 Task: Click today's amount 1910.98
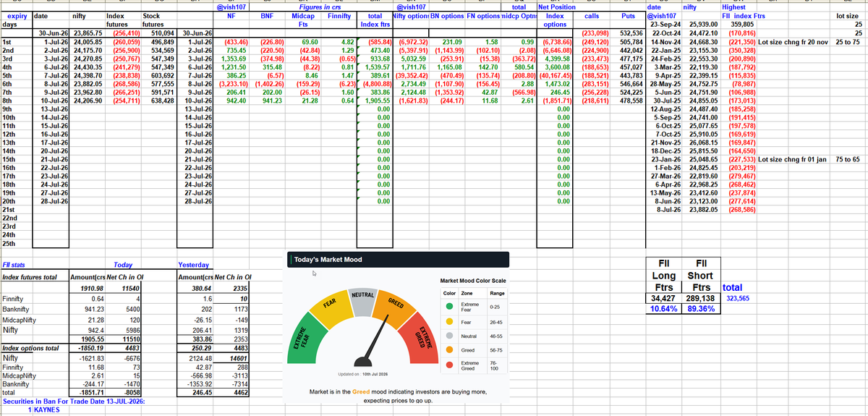click(92, 288)
